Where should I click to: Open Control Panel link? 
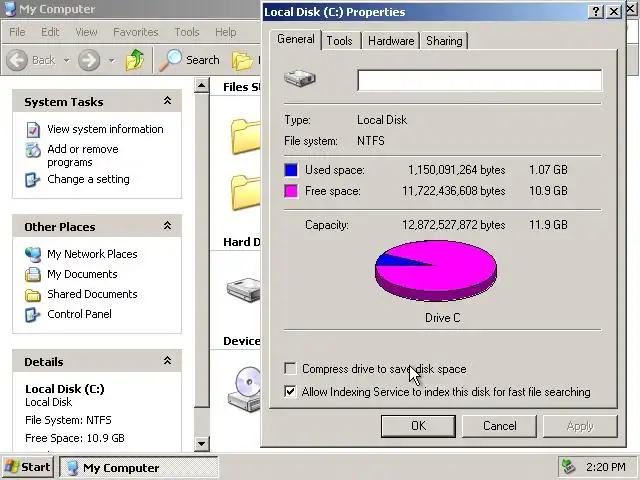[80, 314]
